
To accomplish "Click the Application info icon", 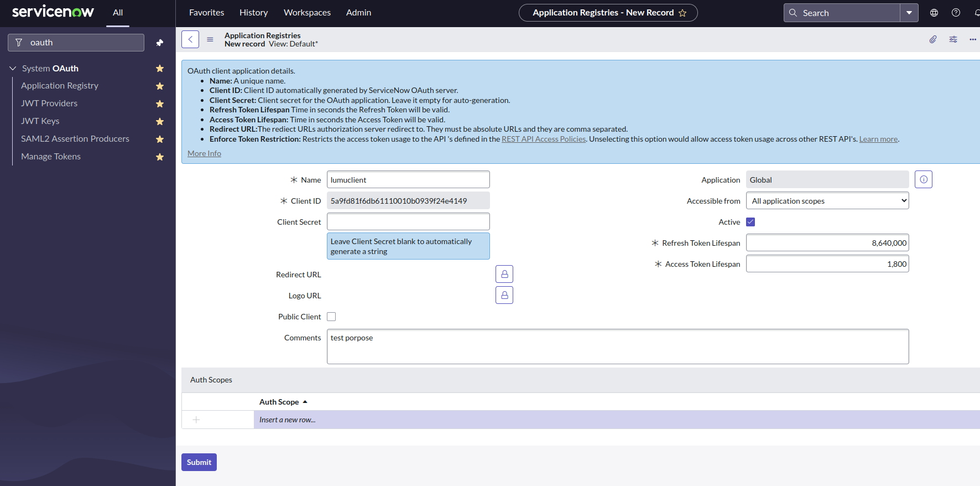I will (923, 179).
